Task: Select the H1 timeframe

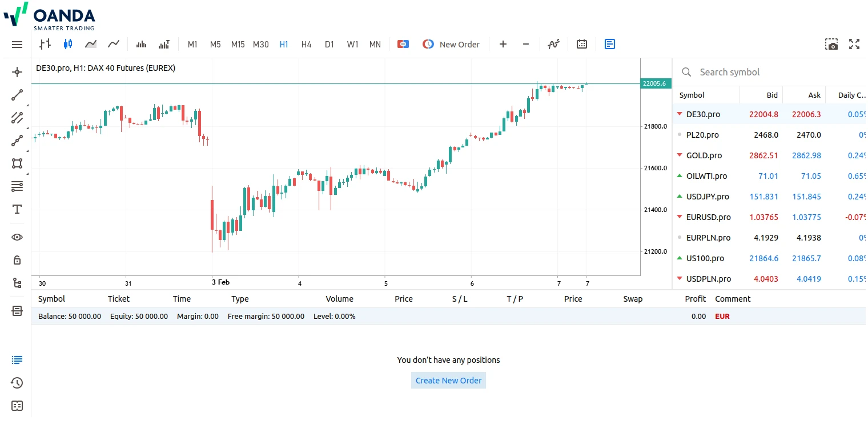Action: pyautogui.click(x=284, y=45)
